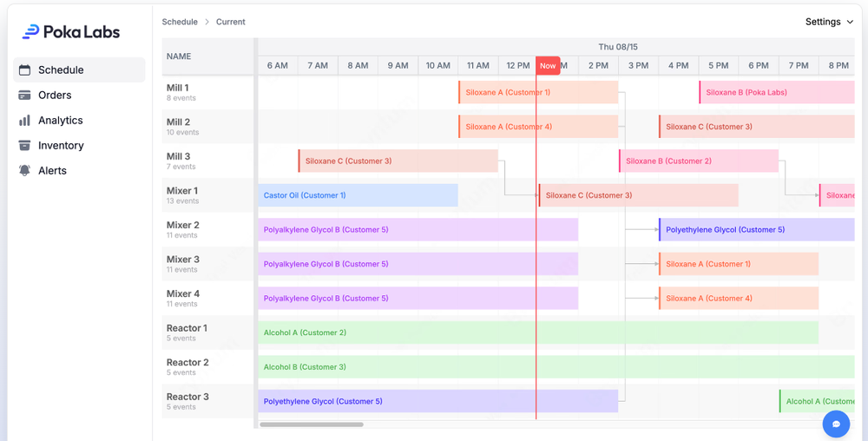868x441 pixels.
Task: Open Polyethylene Glycol (Customer 5) on Reactor 3
Action: pyautogui.click(x=437, y=401)
